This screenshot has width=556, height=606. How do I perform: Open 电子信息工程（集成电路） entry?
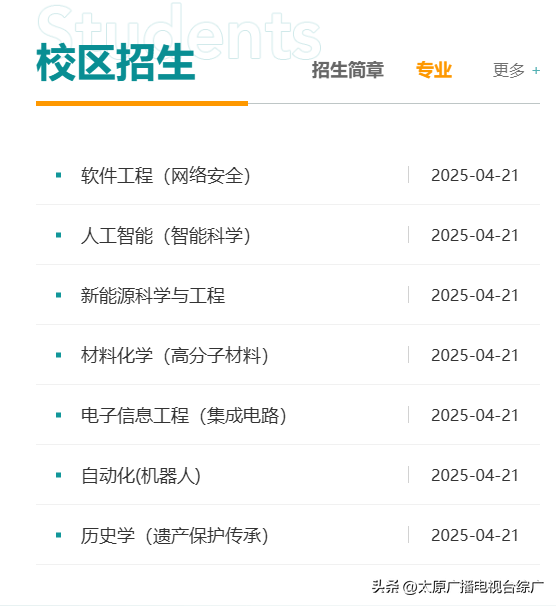point(184,415)
